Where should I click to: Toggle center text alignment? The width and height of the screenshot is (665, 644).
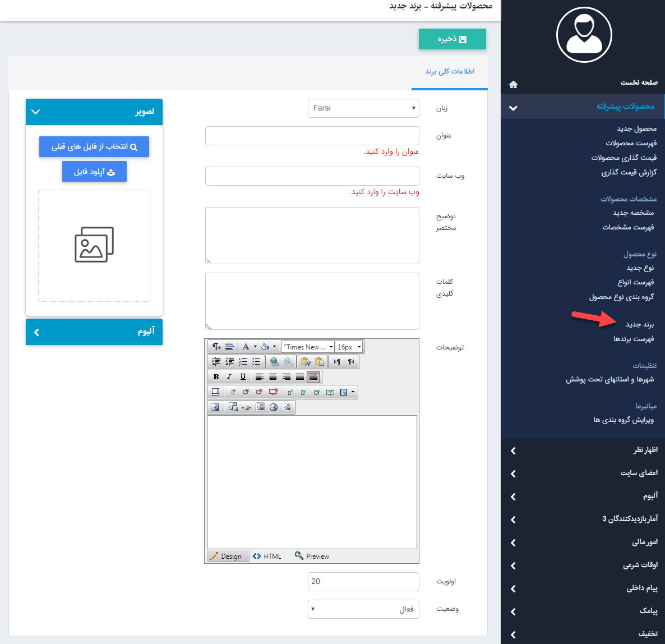273,377
